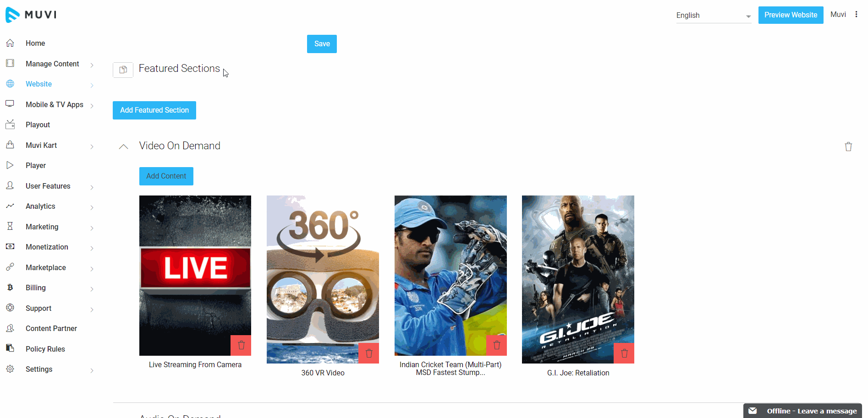Delete the Live Streaming From Camera item
This screenshot has width=868, height=418.
(x=241, y=345)
